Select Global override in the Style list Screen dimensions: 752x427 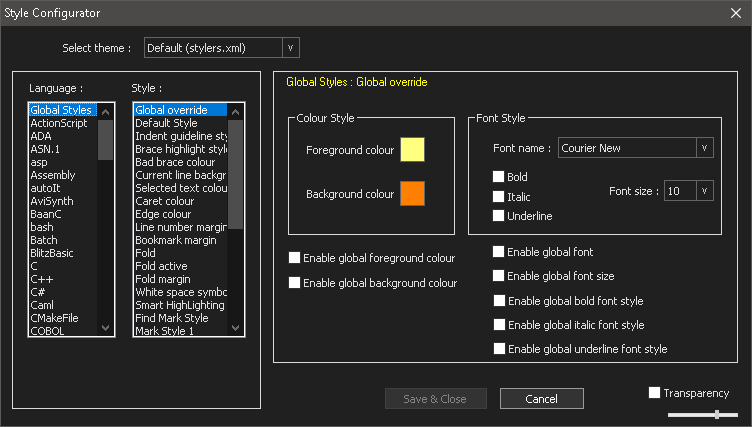(x=180, y=110)
